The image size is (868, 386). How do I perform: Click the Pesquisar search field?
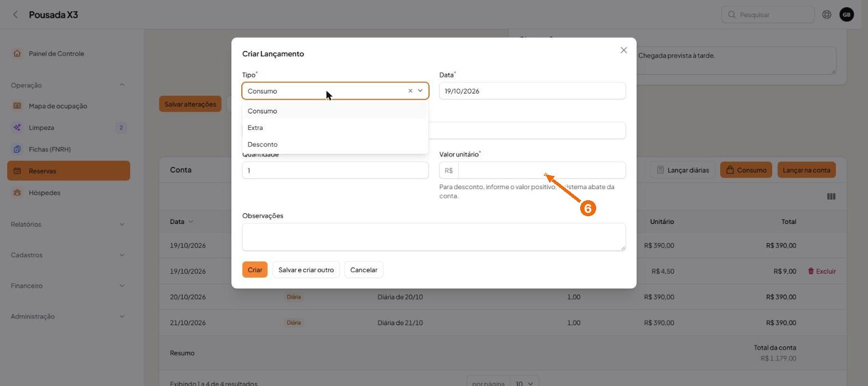click(x=768, y=14)
